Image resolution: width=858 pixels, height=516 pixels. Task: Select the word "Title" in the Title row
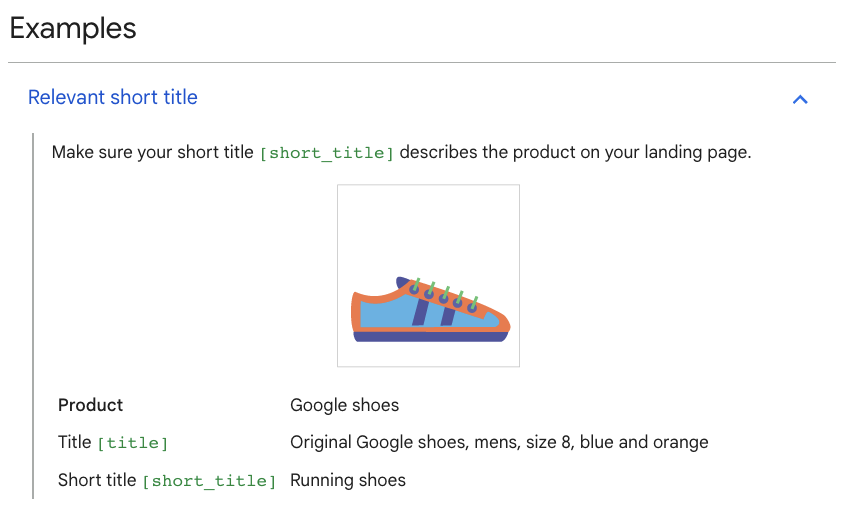point(75,442)
